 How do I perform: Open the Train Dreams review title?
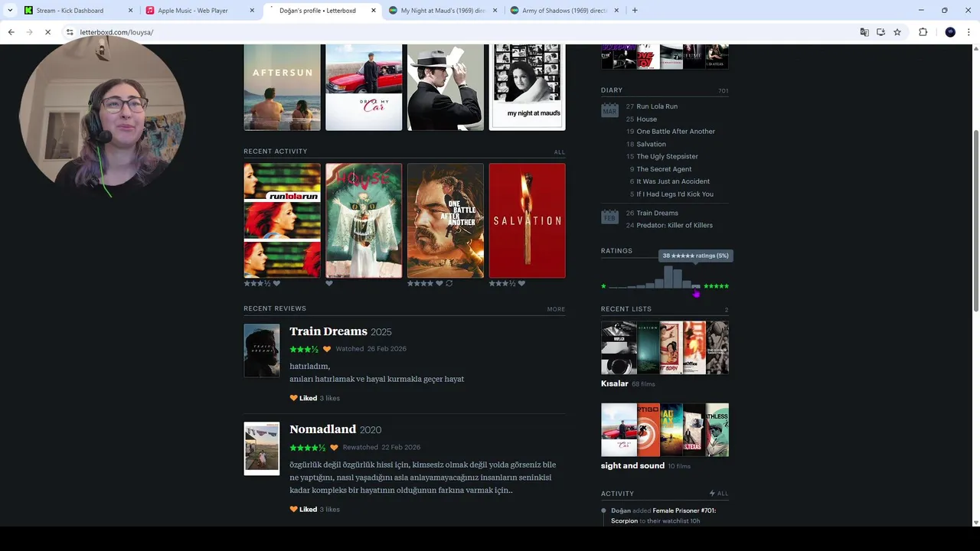[328, 331]
